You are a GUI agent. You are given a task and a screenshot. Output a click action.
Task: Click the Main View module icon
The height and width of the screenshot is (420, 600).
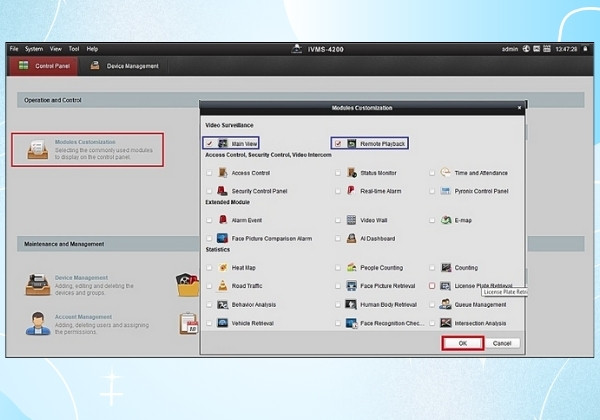coord(223,143)
